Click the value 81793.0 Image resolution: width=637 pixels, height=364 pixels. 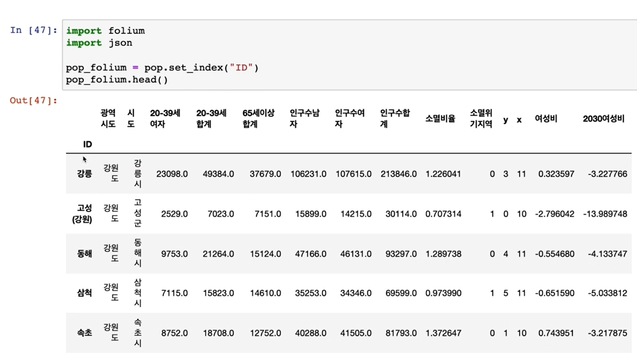click(401, 333)
